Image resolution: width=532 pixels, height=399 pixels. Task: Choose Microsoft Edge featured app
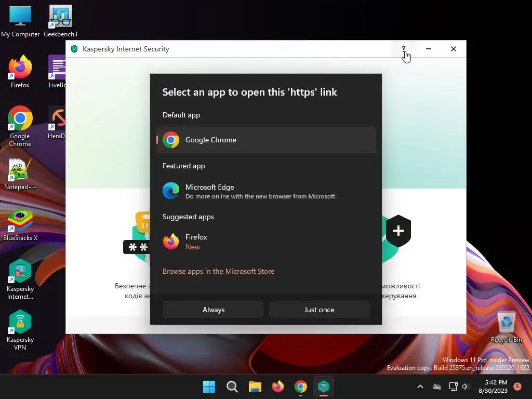click(x=267, y=191)
